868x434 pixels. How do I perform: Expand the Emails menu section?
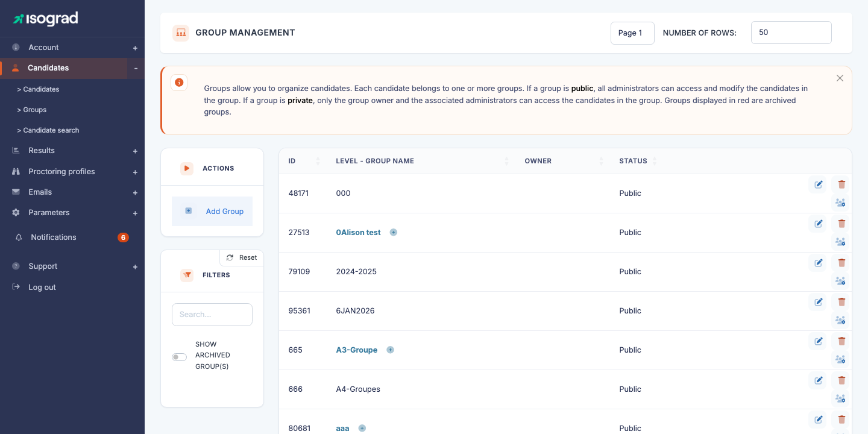[x=135, y=192]
